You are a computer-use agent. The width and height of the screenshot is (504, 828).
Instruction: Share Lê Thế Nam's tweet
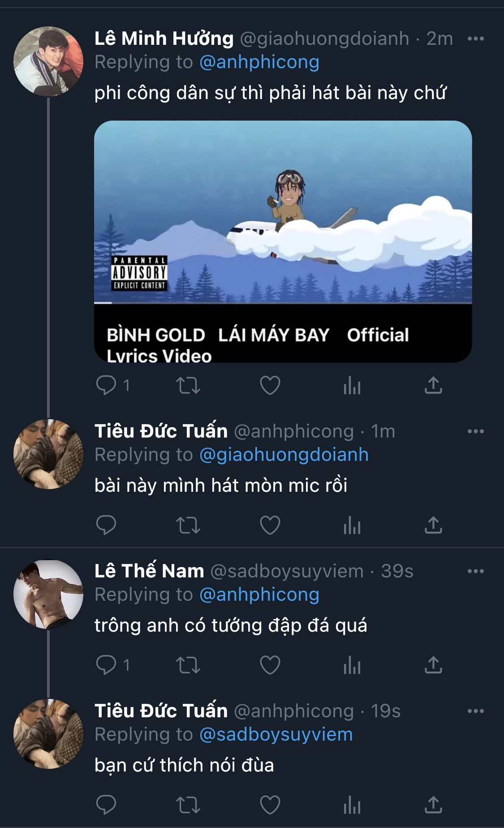433,665
